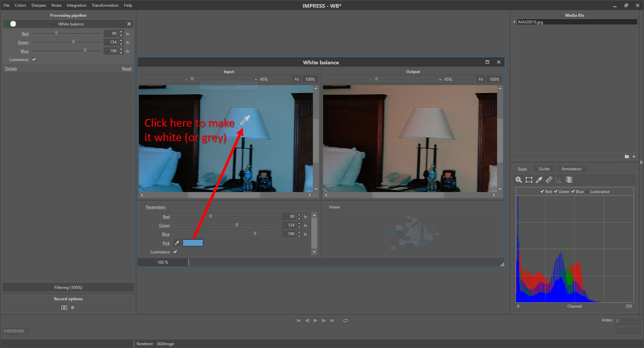Select the zoom magnifier tool
This screenshot has width=644, height=348.
(518, 180)
